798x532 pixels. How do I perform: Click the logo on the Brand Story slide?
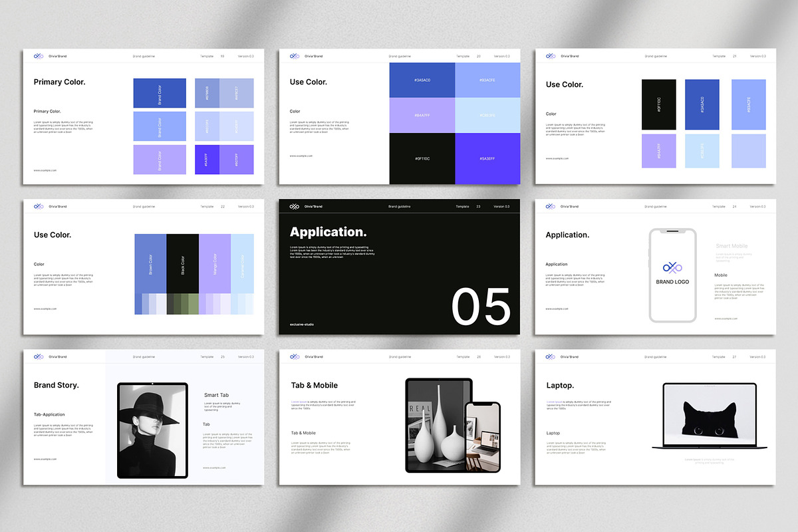pyautogui.click(x=39, y=357)
